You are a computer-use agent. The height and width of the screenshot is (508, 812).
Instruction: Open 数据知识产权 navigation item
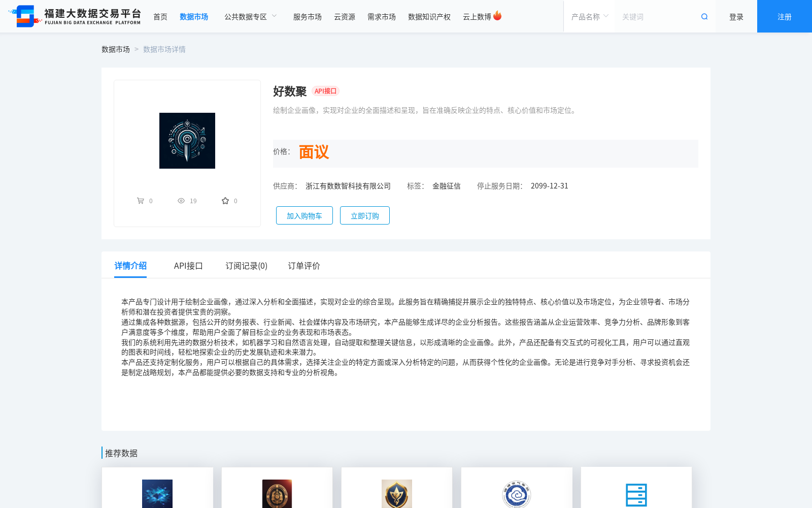click(429, 17)
